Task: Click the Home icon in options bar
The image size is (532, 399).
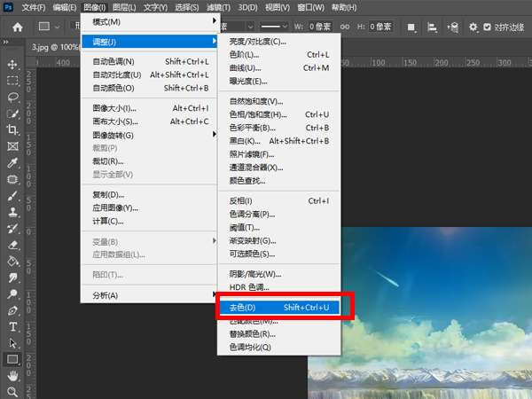Action: pyautogui.click(x=17, y=27)
